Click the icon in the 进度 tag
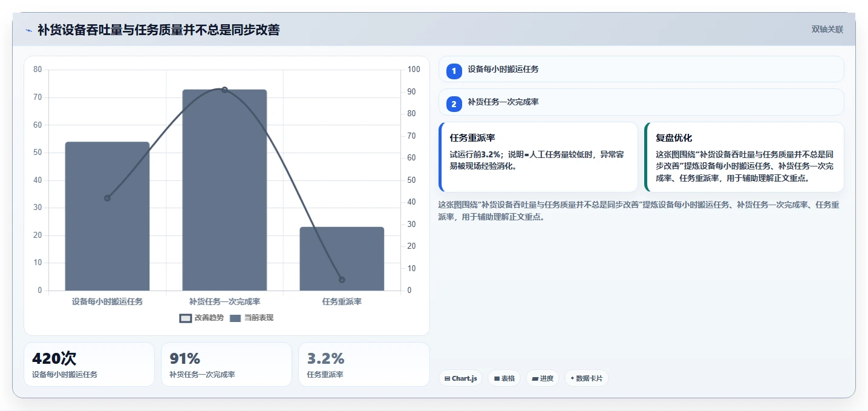 pos(535,378)
